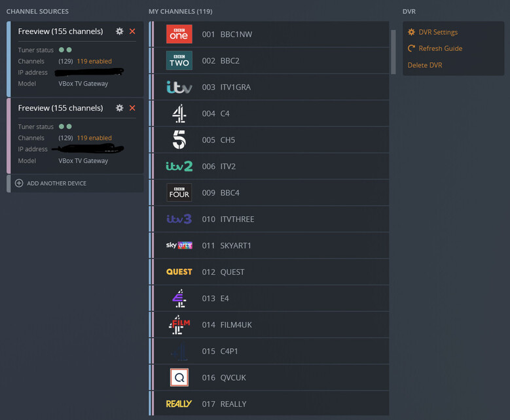This screenshot has width=510, height=420.
Task: Click the Channel 5 logo
Action: tap(179, 140)
